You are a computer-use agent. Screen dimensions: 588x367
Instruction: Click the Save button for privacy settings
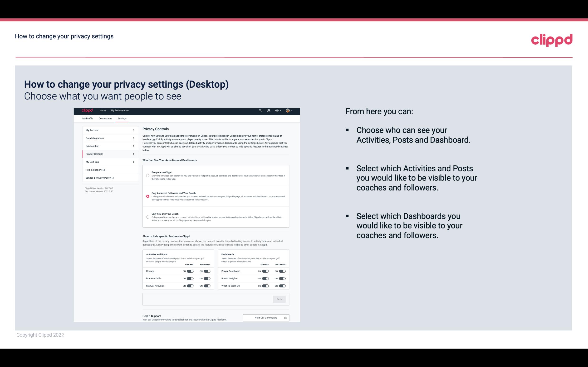pyautogui.click(x=279, y=299)
